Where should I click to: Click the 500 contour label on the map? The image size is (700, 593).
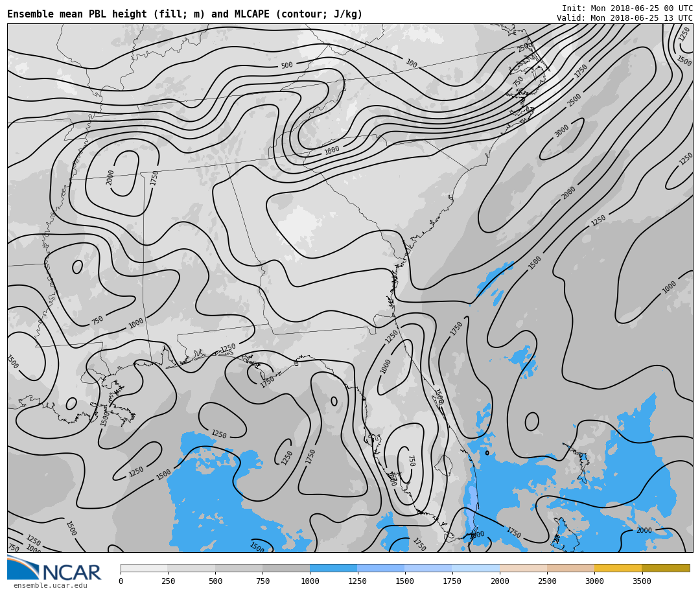point(286,65)
